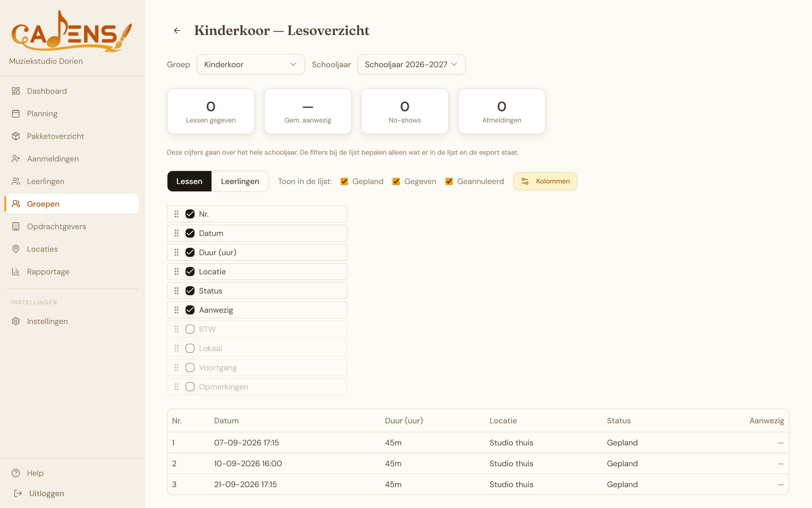Click lesson row dated 21-09-2026 17:15
812x508 pixels.
(478, 484)
